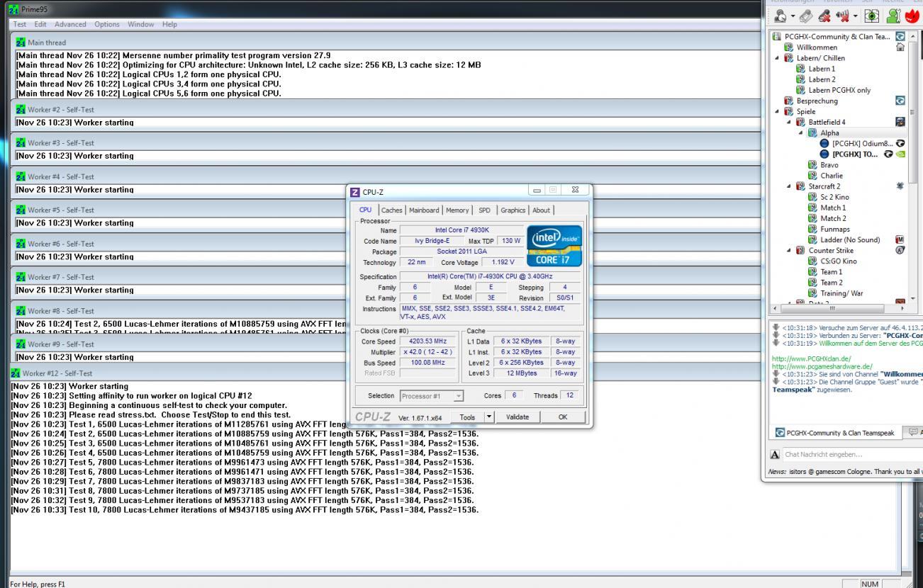Select the CS:GO Kino channel
Viewport: 923px width, 588px height.
coord(839,261)
